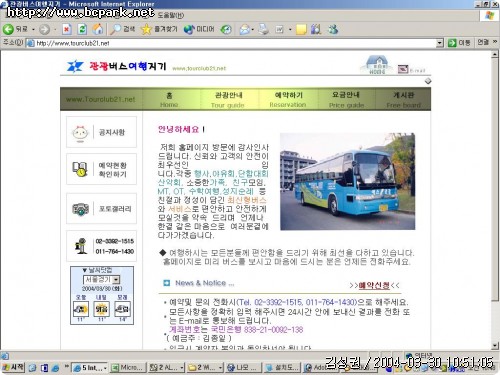
Task: Click the www.tourclub21.net link beside the logo
Action: coord(199,68)
